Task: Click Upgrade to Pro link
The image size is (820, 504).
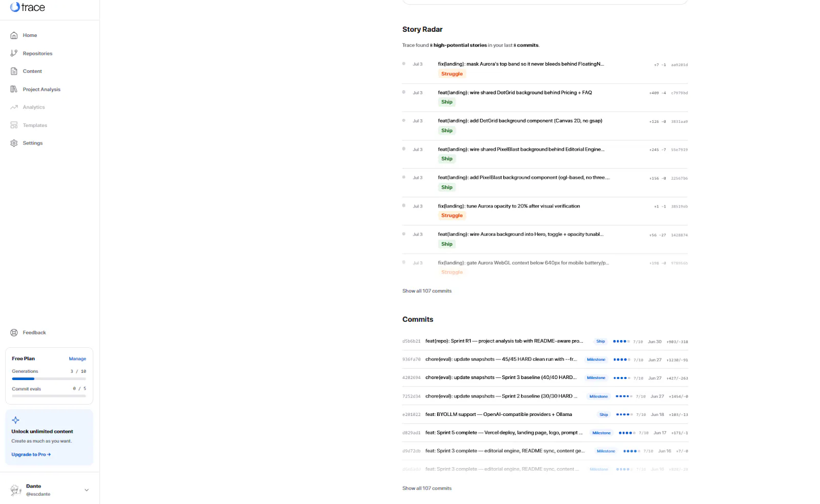Action: coord(31,454)
